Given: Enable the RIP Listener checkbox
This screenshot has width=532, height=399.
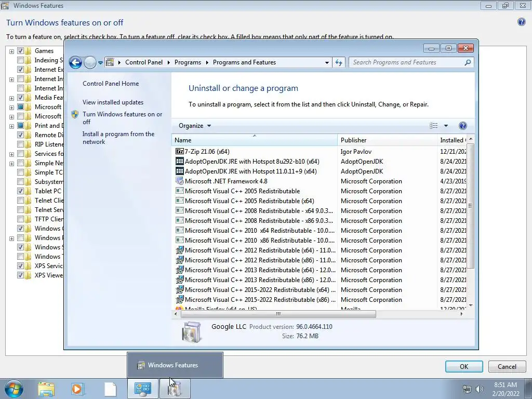Looking at the screenshot, I should [x=20, y=144].
